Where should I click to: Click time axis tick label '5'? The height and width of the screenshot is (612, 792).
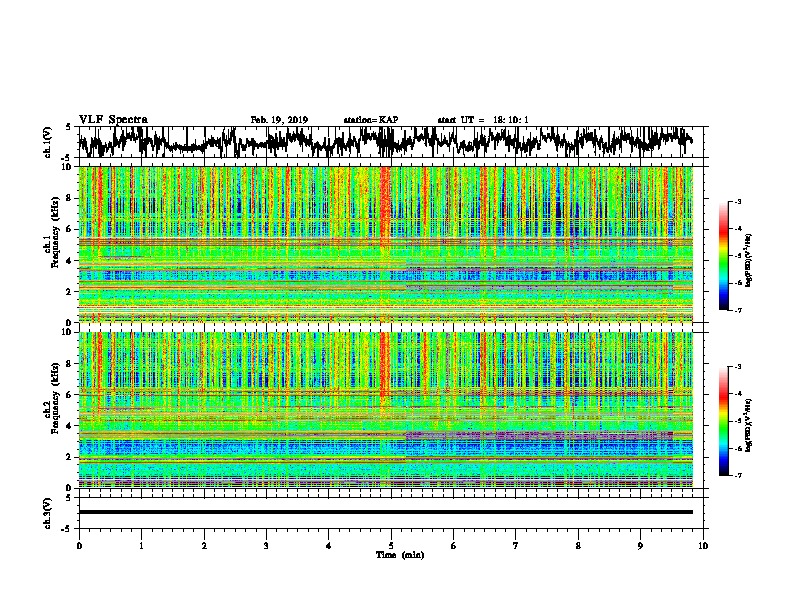click(x=391, y=546)
